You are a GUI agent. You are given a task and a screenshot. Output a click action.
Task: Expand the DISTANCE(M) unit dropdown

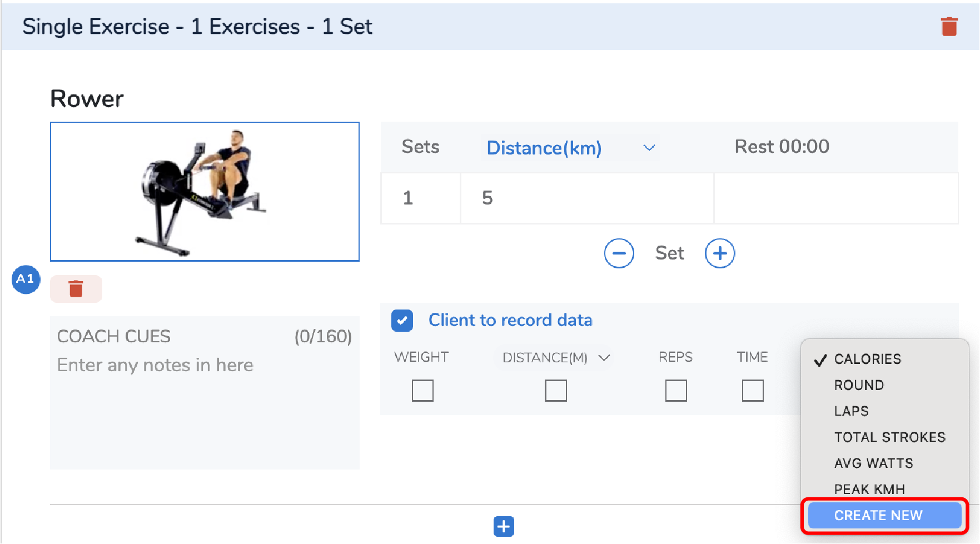[556, 357]
